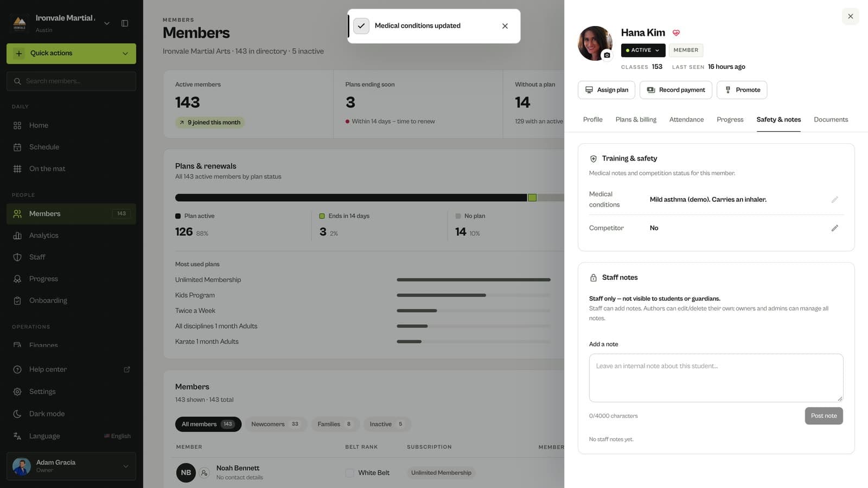Click the camera icon on Hana's avatar

coord(607,55)
